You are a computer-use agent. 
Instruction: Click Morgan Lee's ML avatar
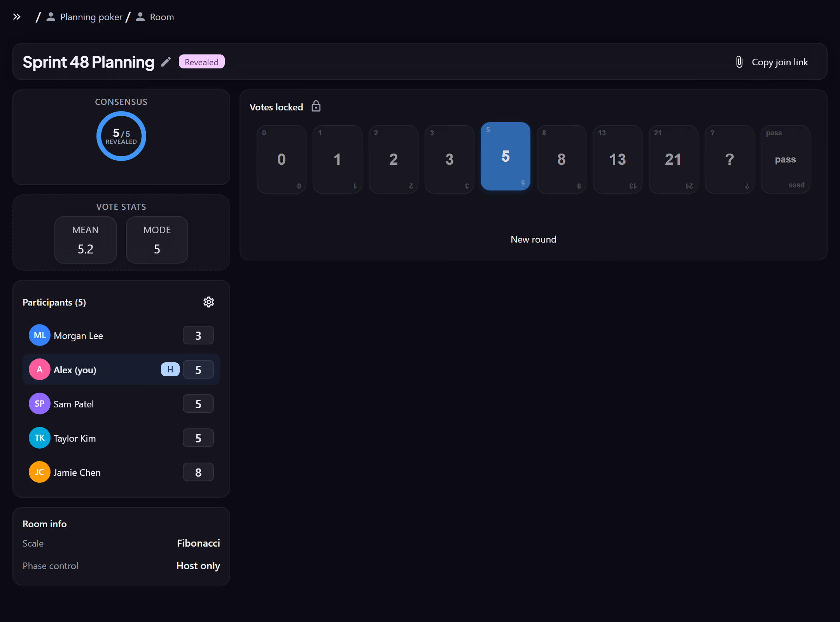tap(40, 335)
